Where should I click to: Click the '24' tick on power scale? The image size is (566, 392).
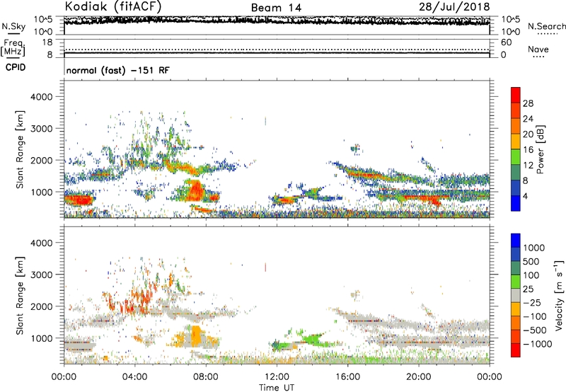point(528,119)
